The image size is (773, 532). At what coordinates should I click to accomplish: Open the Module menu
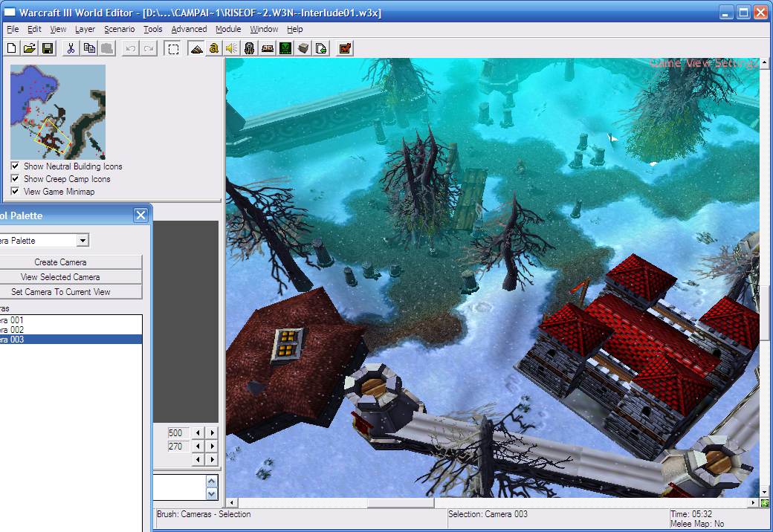pyautogui.click(x=228, y=29)
